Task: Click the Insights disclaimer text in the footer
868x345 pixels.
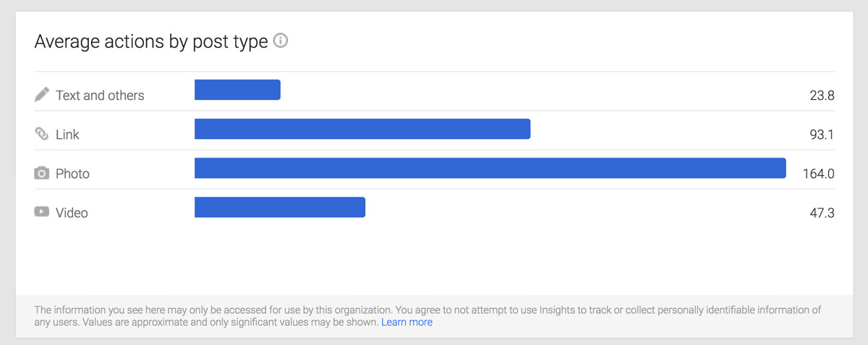Action: pos(427,310)
